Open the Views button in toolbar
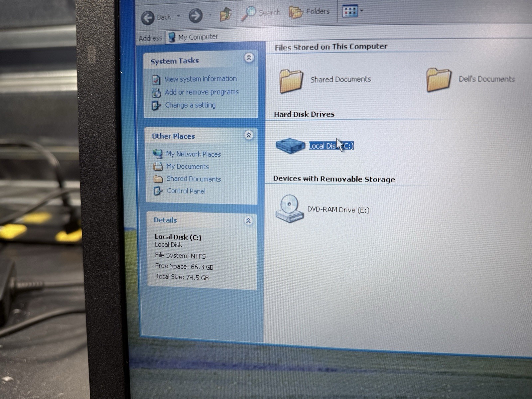The height and width of the screenshot is (399, 532). (350, 11)
